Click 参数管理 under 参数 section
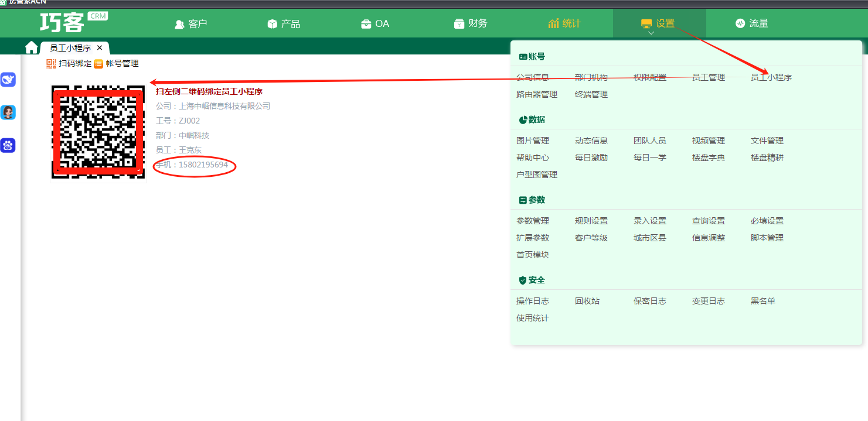The image size is (868, 421). click(x=532, y=221)
